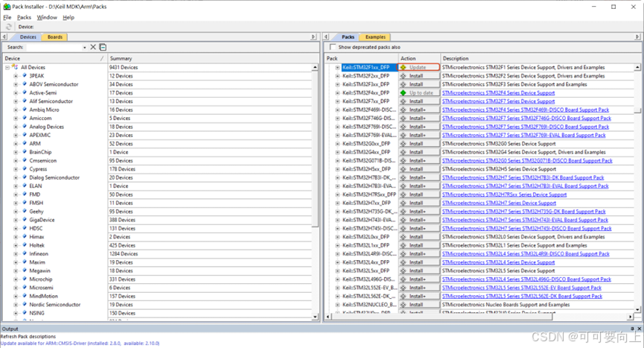Click the collapse-all icon beside search
This screenshot has width=644, height=348.
point(103,47)
